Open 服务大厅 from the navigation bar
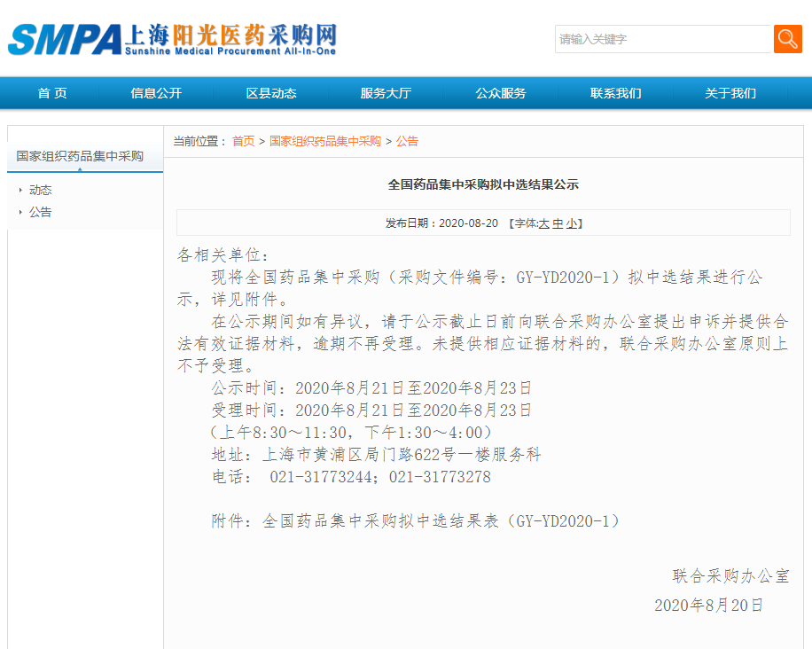 386,93
